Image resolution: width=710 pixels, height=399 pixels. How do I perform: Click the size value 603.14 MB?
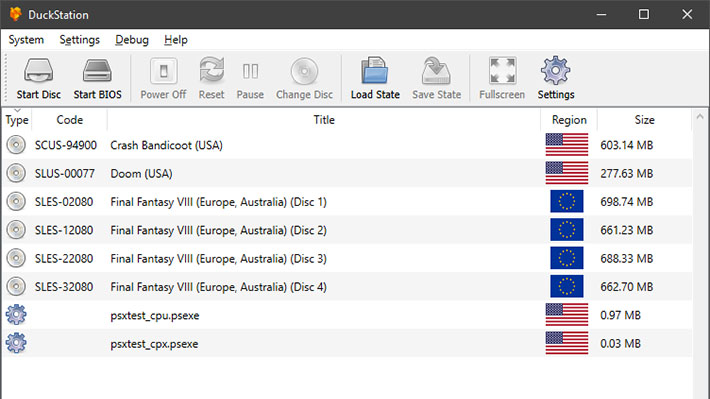pos(627,145)
